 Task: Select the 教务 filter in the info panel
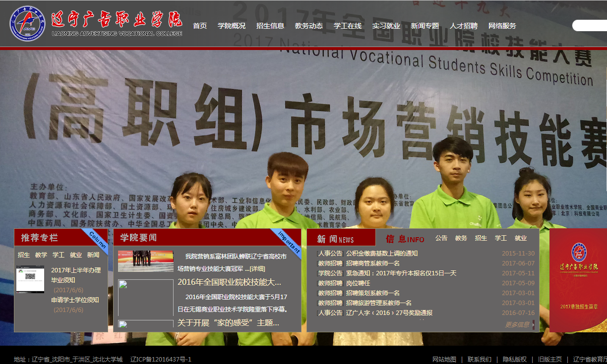pyautogui.click(x=461, y=238)
